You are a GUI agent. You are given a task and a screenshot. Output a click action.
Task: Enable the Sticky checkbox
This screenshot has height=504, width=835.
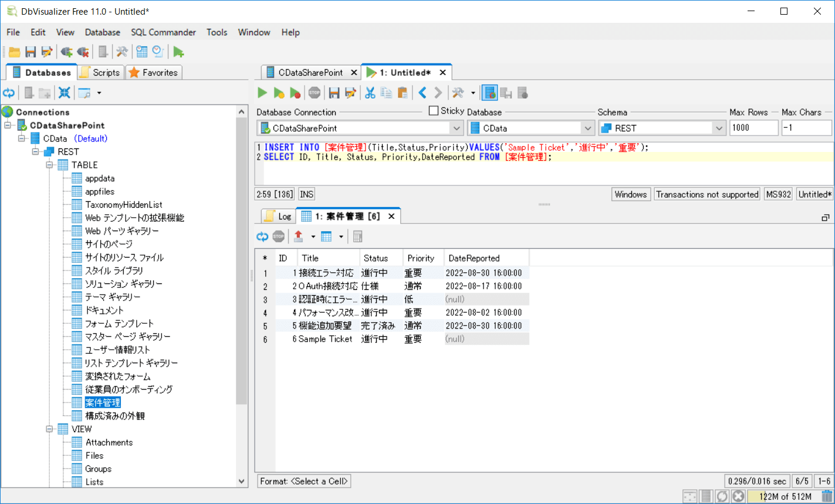[434, 111]
